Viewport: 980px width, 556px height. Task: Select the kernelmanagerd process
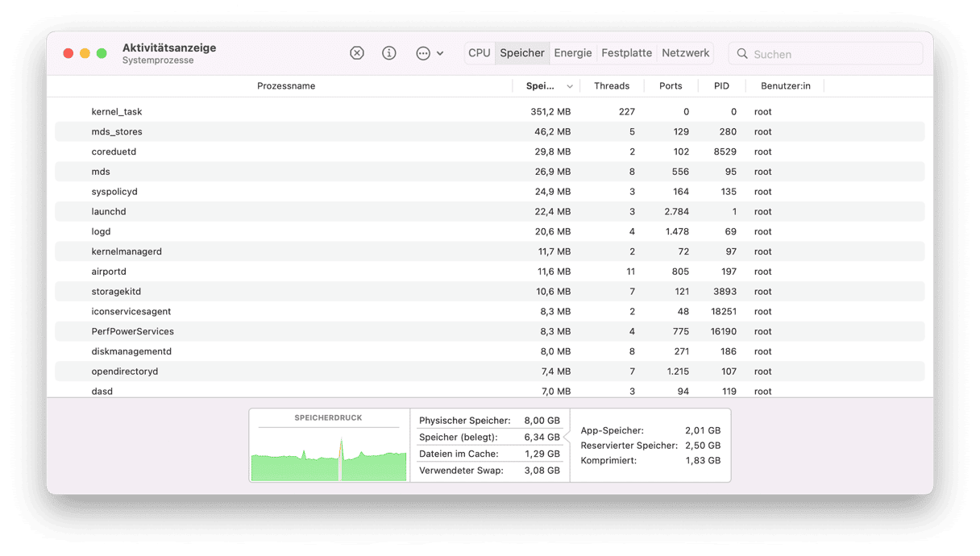tap(490, 251)
